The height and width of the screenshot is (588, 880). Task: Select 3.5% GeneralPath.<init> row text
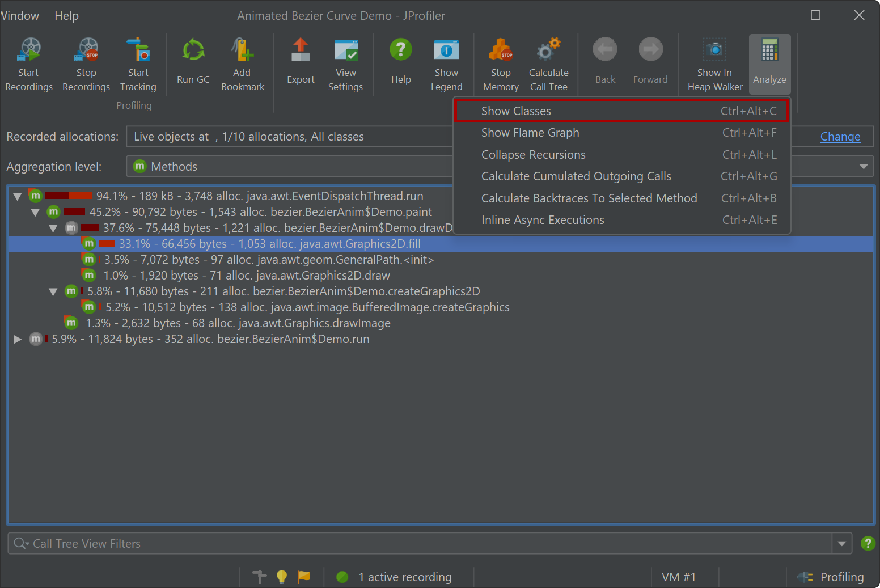click(269, 260)
